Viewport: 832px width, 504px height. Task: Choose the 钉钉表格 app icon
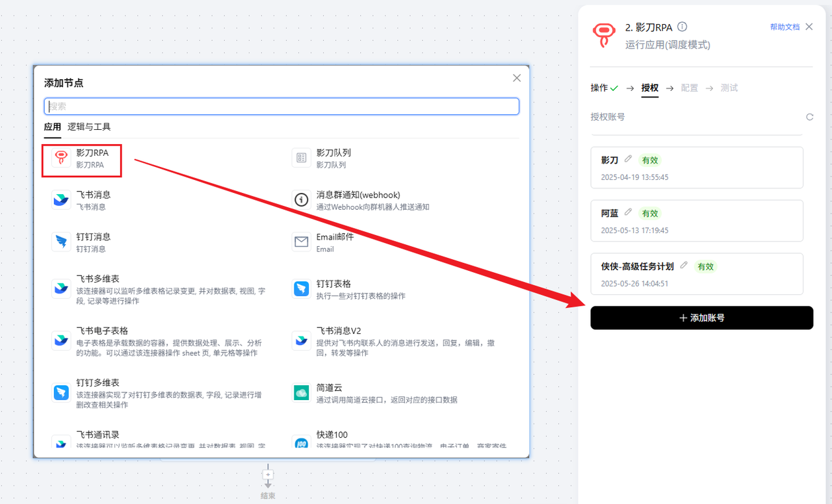(x=302, y=288)
